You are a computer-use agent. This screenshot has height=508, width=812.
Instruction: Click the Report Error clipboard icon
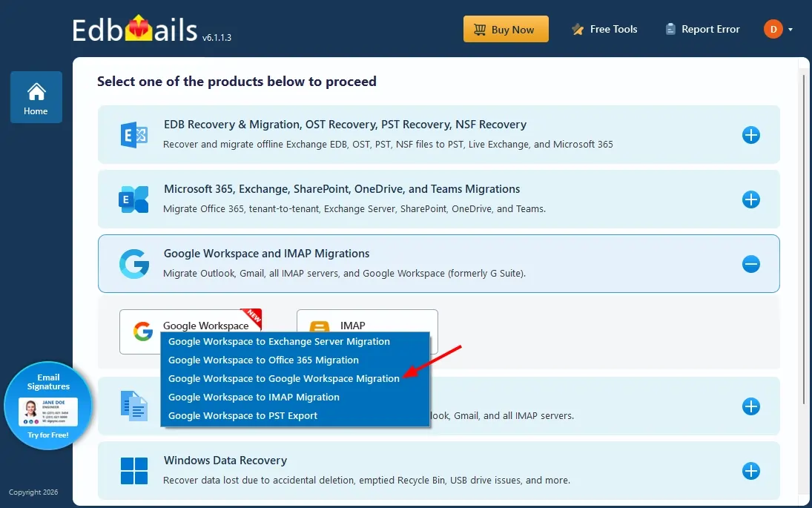[x=670, y=29]
